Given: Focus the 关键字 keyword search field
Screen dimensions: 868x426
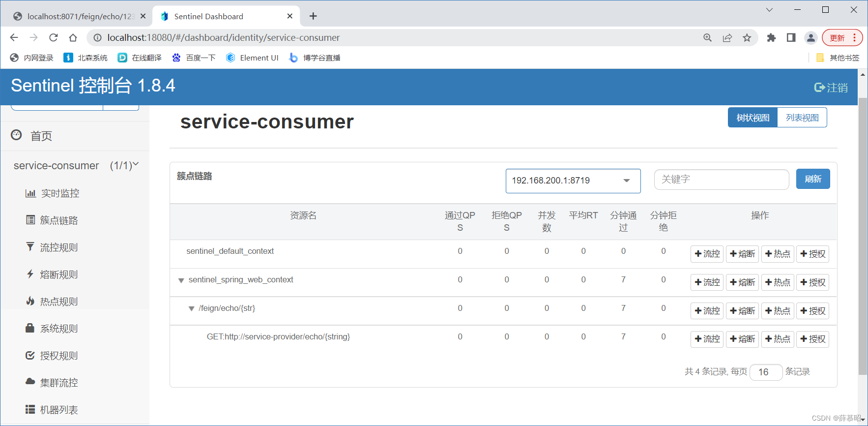Looking at the screenshot, I should [x=722, y=180].
